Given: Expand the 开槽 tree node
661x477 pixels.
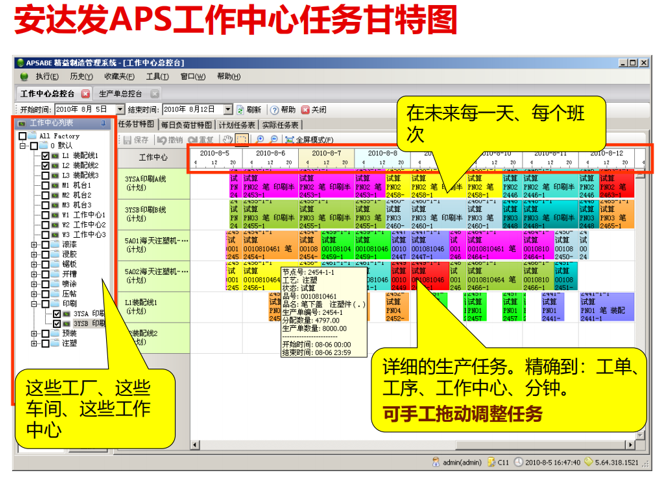Looking at the screenshot, I should [34, 274].
